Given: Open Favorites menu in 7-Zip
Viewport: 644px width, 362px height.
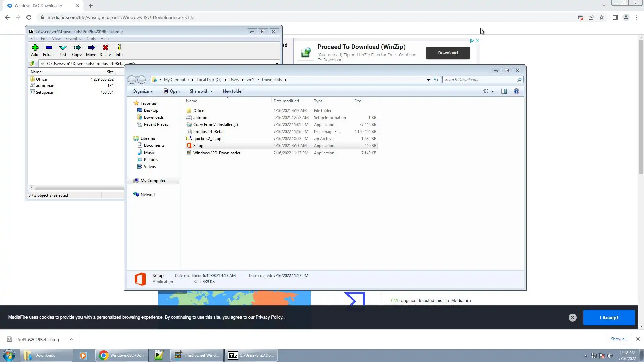Looking at the screenshot, I should (73, 39).
